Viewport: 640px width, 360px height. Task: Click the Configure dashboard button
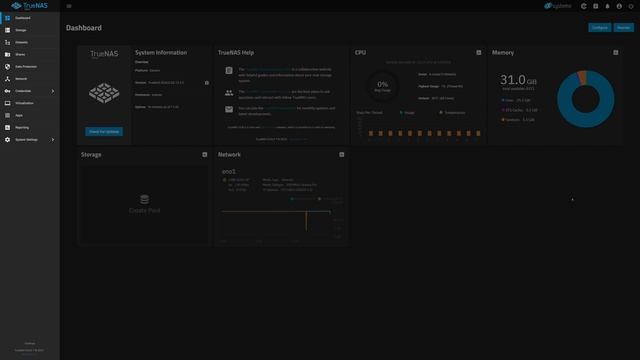[x=600, y=27]
